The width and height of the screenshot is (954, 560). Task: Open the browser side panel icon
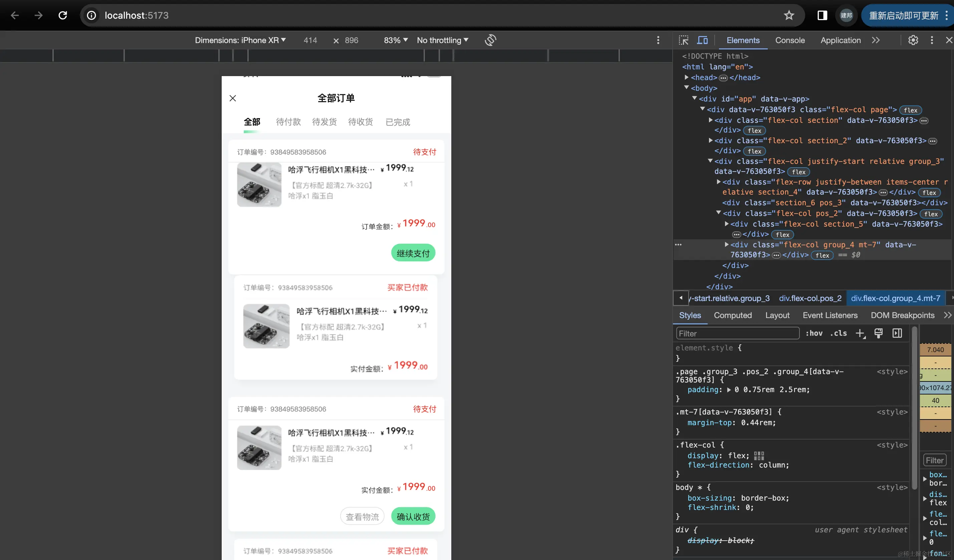point(822,15)
